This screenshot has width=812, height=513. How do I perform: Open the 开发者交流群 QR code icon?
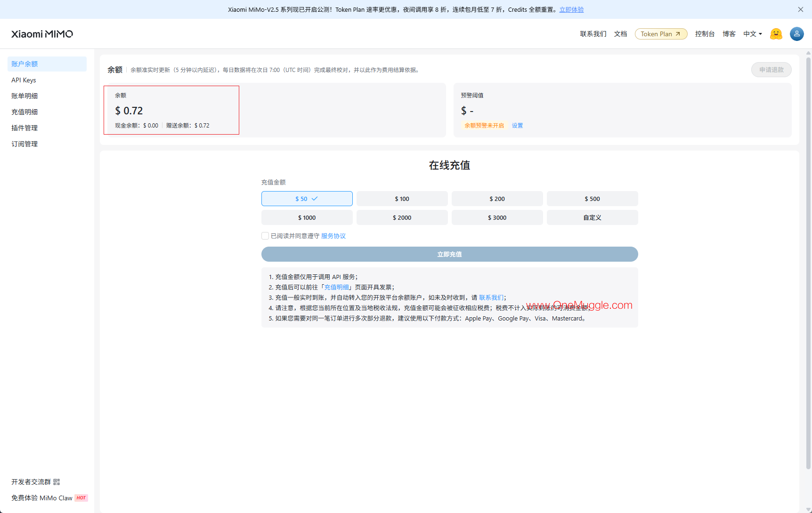pyautogui.click(x=57, y=482)
